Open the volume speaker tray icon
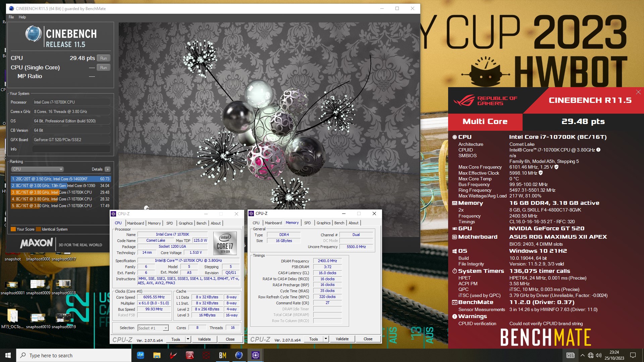 click(599, 355)
